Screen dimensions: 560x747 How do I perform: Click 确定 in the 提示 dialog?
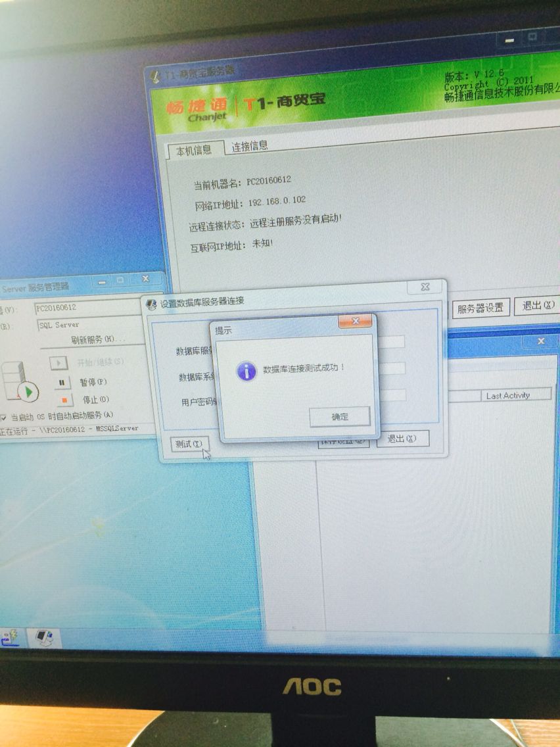(340, 417)
